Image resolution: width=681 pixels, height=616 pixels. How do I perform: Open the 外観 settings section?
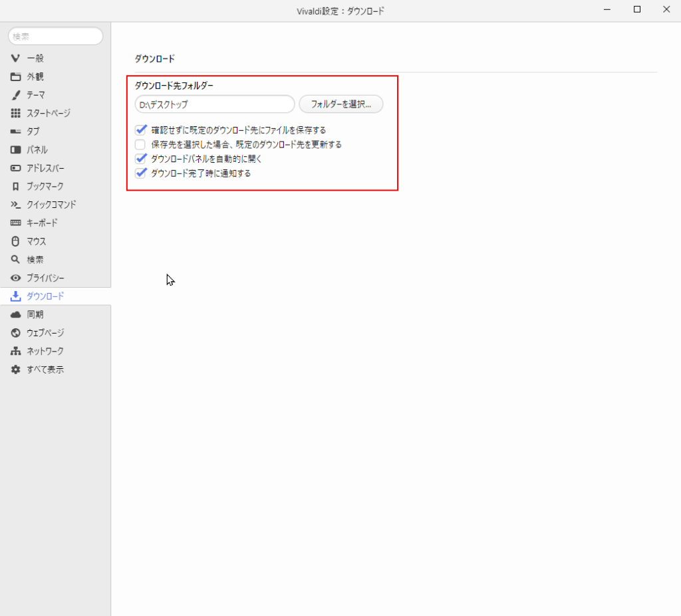[x=35, y=76]
